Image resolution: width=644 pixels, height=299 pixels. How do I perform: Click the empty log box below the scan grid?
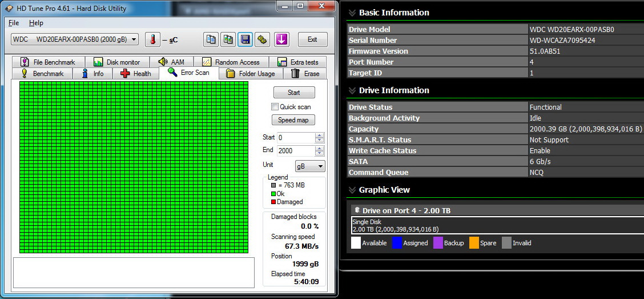pos(134,273)
